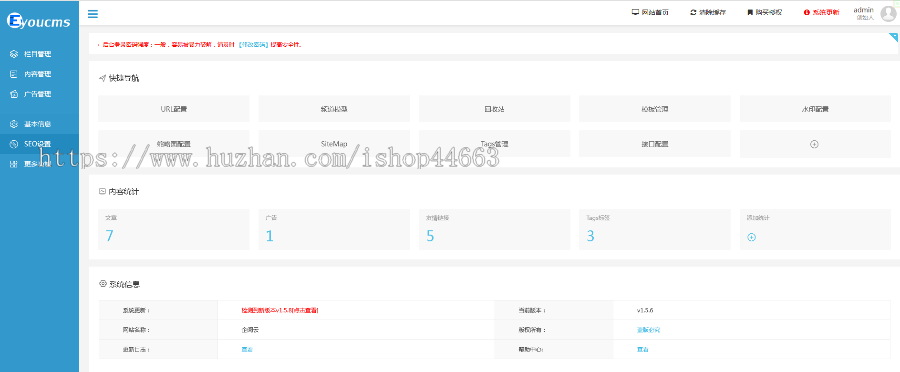Click the paper plane icon by 快捷导航
This screenshot has height=372, width=900.
(102, 78)
